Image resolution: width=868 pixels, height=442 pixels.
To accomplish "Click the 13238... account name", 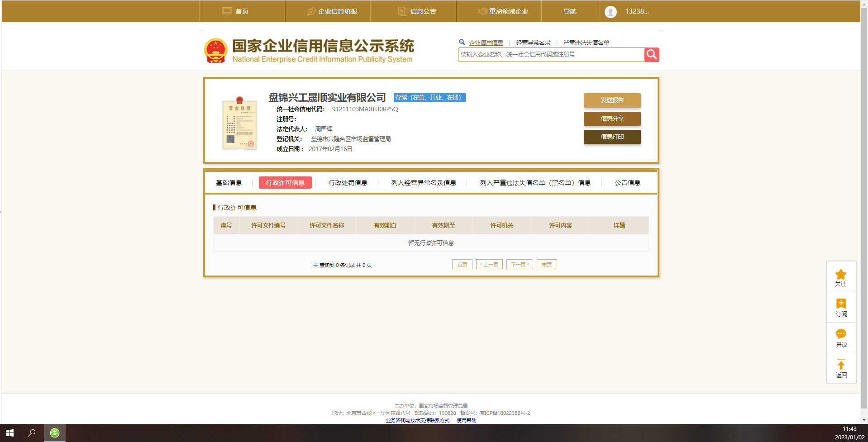I will pos(637,11).
